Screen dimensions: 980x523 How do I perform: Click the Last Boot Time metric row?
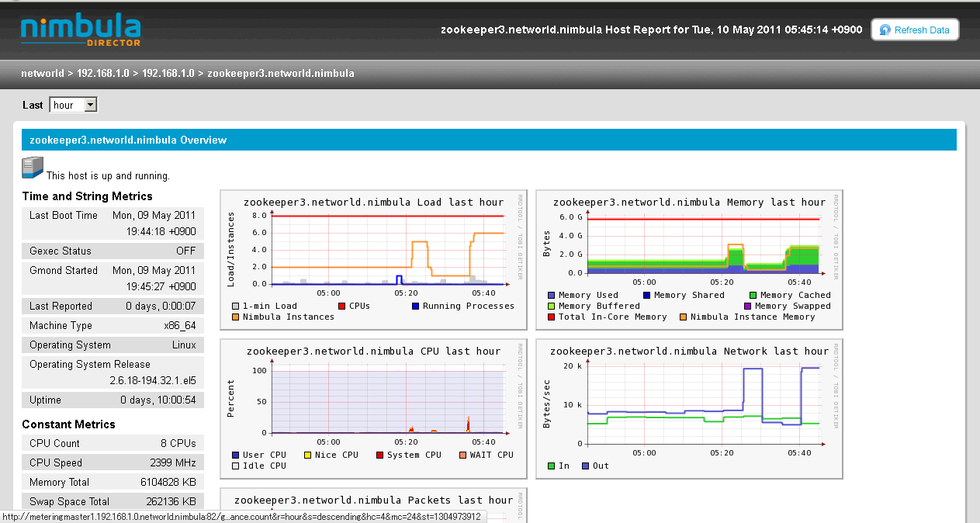[x=113, y=223]
